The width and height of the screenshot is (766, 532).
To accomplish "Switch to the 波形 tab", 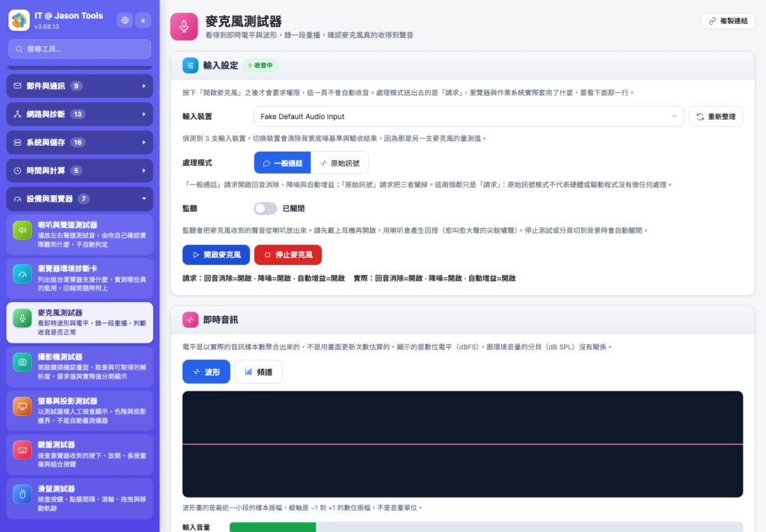I will (x=206, y=373).
